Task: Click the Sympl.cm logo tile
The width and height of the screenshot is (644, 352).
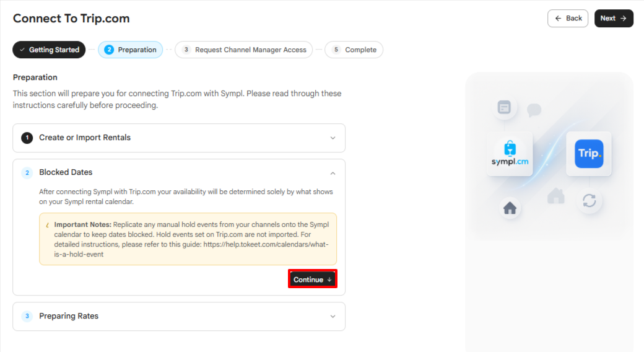Action: click(510, 154)
